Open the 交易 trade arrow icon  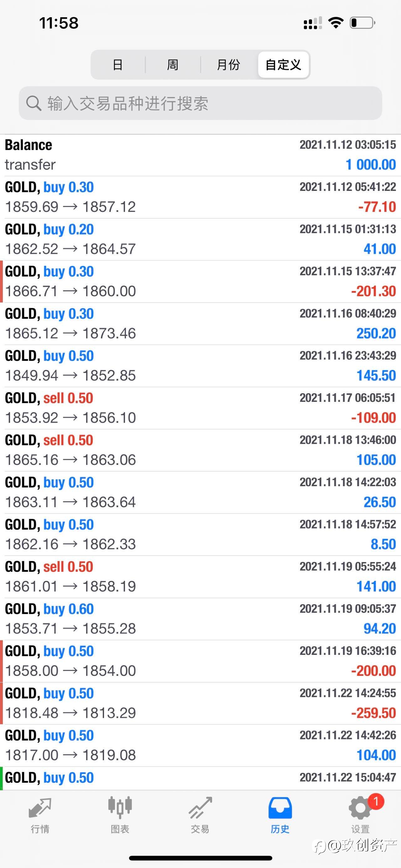tap(200, 808)
